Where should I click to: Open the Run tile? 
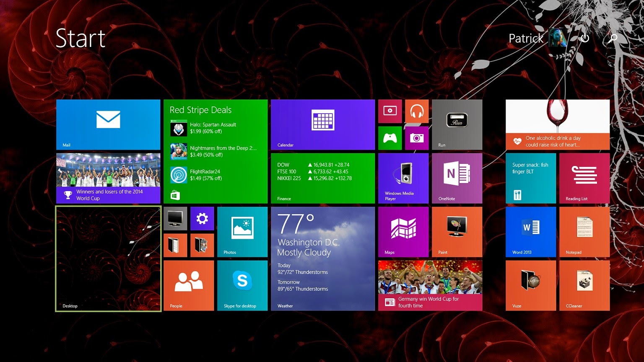pos(457,124)
